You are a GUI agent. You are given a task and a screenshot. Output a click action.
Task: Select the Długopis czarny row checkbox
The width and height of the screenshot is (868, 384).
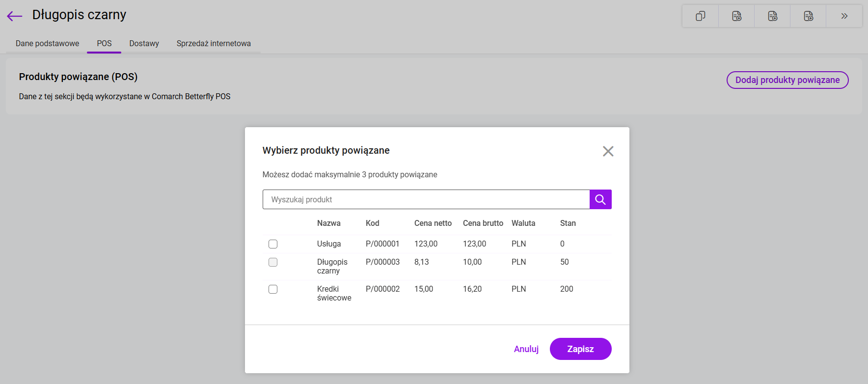click(x=273, y=262)
